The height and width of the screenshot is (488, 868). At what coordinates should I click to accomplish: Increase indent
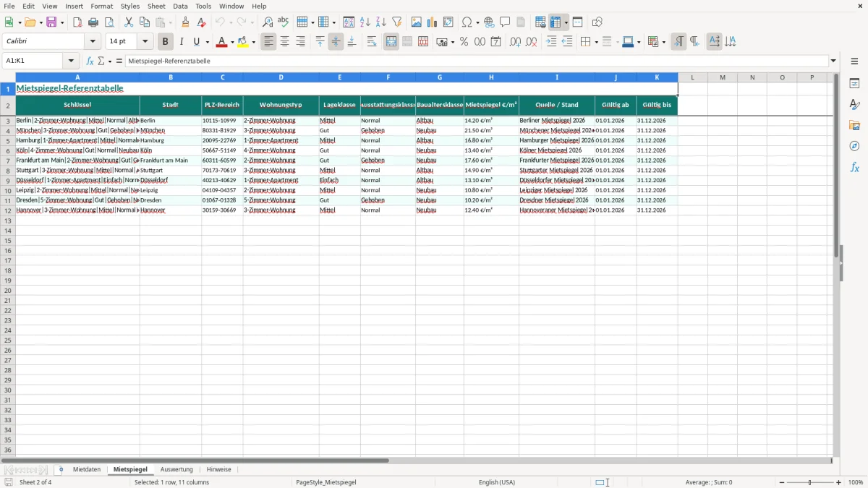coord(551,42)
